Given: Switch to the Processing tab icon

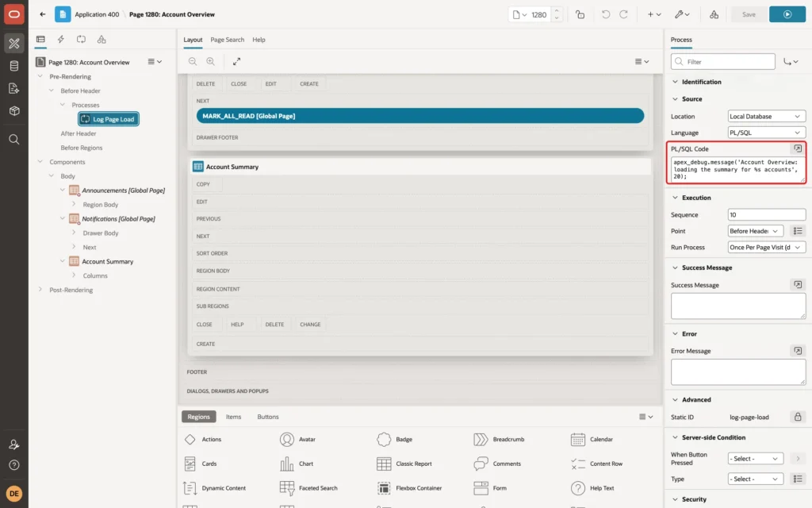Looking at the screenshot, I should point(82,40).
